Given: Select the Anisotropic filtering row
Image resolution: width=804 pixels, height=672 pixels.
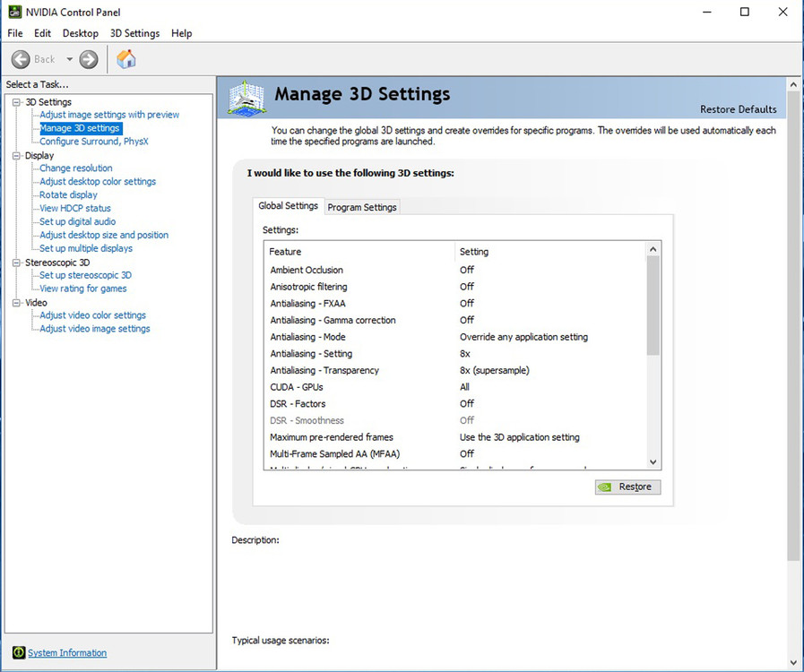Looking at the screenshot, I should pos(454,287).
